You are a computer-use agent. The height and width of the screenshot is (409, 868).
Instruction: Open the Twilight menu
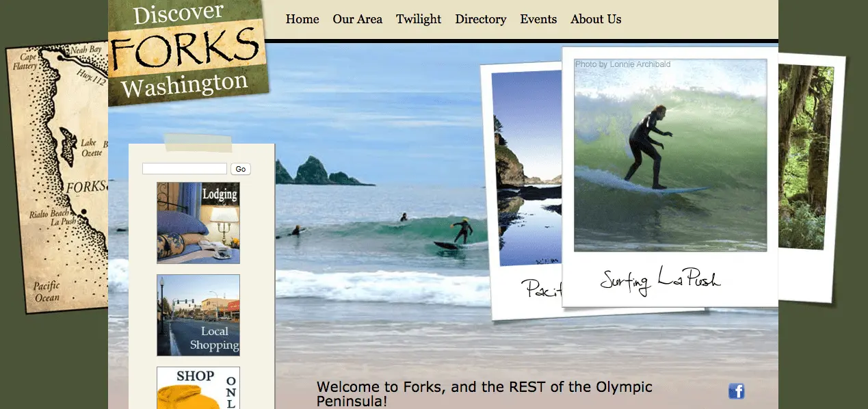pyautogui.click(x=419, y=19)
